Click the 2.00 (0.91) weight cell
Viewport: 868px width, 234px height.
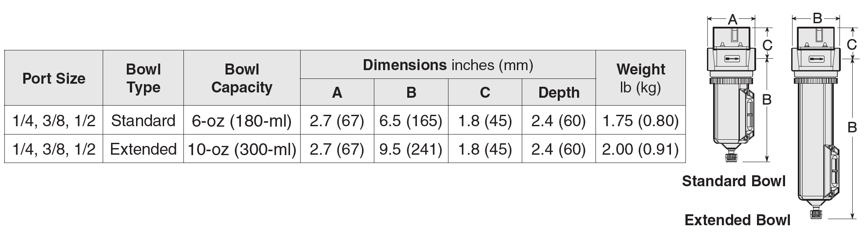tap(641, 149)
